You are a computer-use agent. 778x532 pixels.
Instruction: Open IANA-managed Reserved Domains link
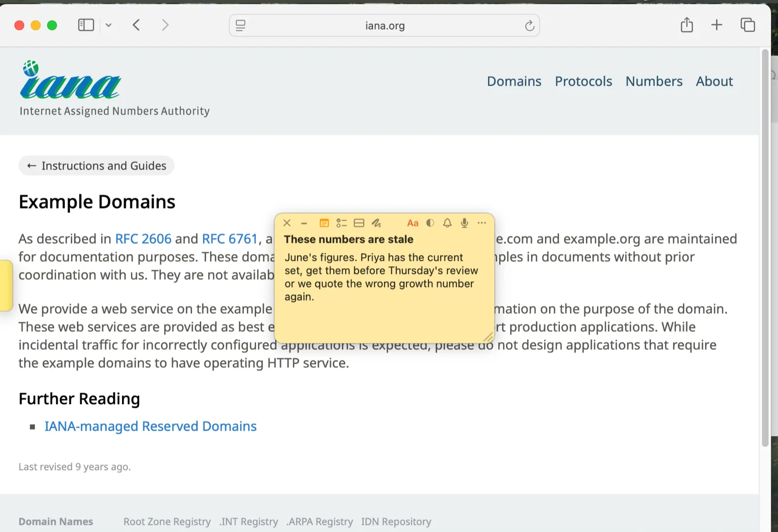[x=151, y=426]
